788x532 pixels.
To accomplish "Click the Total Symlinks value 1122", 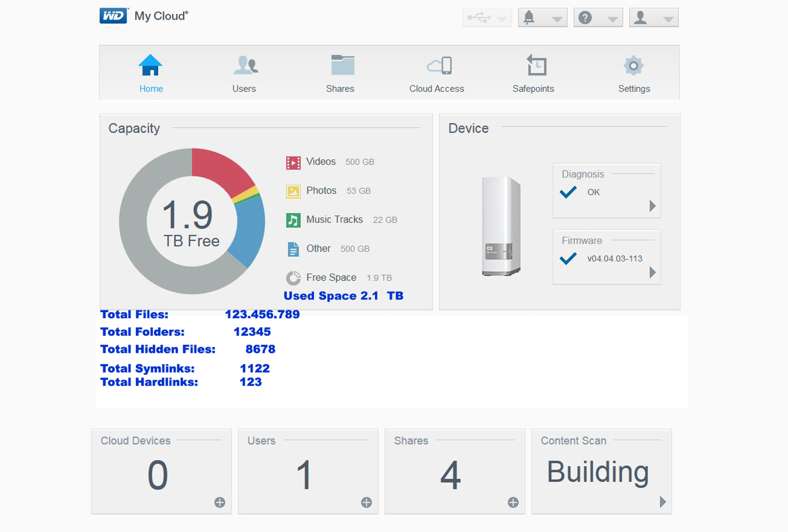I will [x=255, y=369].
